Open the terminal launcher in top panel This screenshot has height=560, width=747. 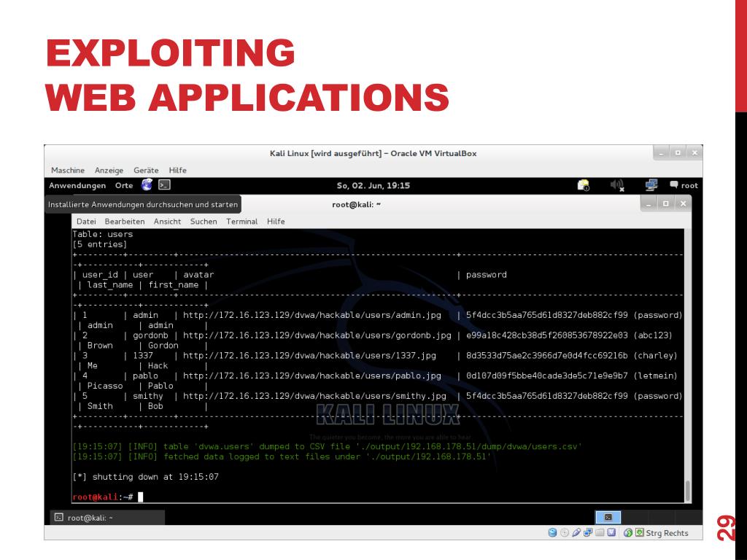point(164,184)
